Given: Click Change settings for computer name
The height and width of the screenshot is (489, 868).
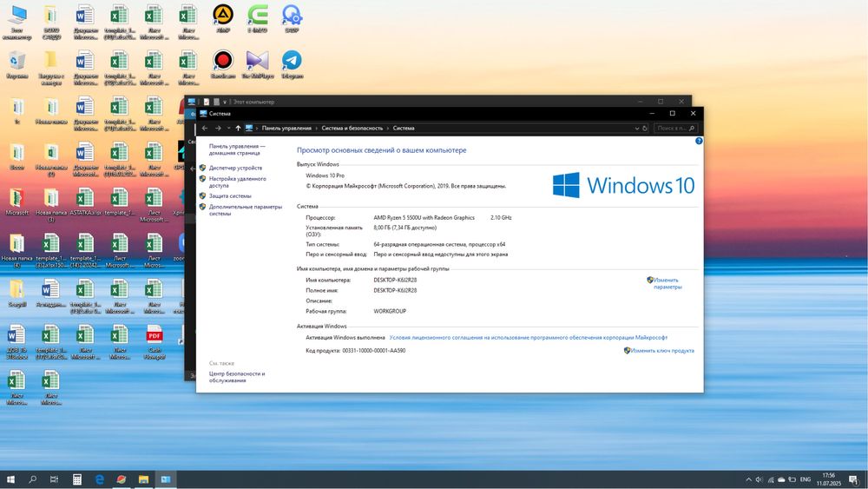Looking at the screenshot, I should coord(667,283).
